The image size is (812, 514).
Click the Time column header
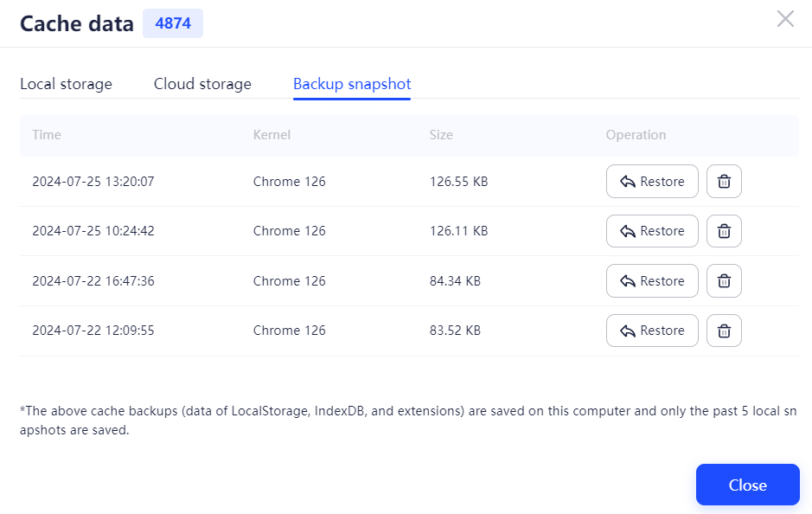(x=47, y=135)
